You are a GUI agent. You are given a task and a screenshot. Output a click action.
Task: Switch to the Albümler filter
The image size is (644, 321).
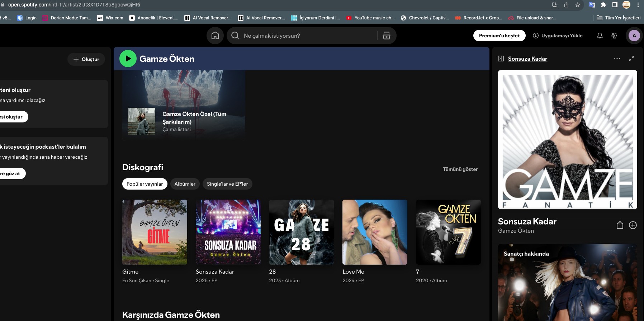coord(185,184)
